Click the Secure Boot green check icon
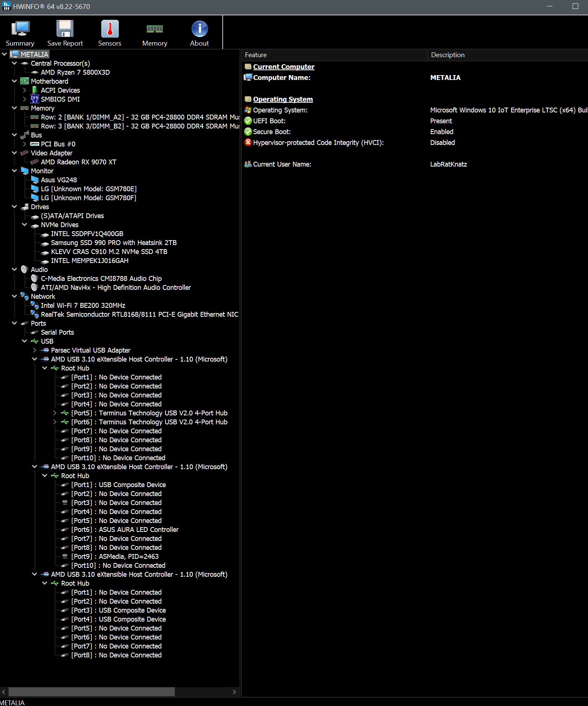The height and width of the screenshot is (706, 588). pos(248,131)
